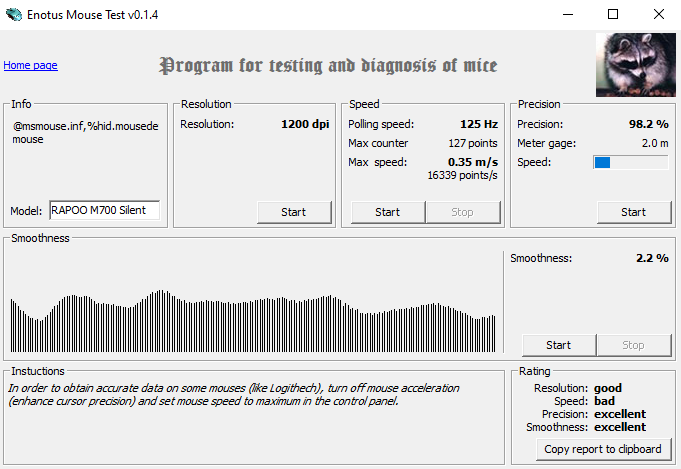Click the 125 Hz polling speed value
This screenshot has width=681, height=469.
click(479, 124)
